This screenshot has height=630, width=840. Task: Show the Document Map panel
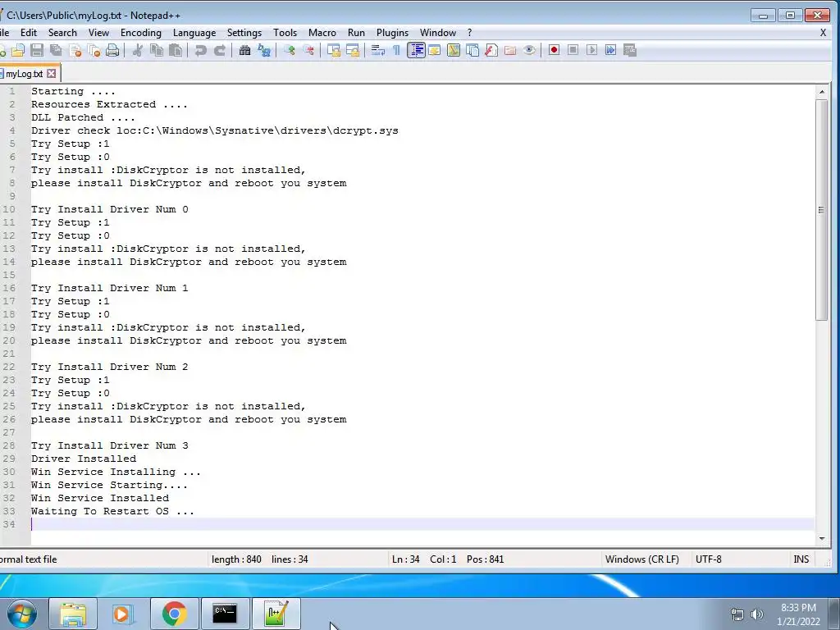coord(454,50)
